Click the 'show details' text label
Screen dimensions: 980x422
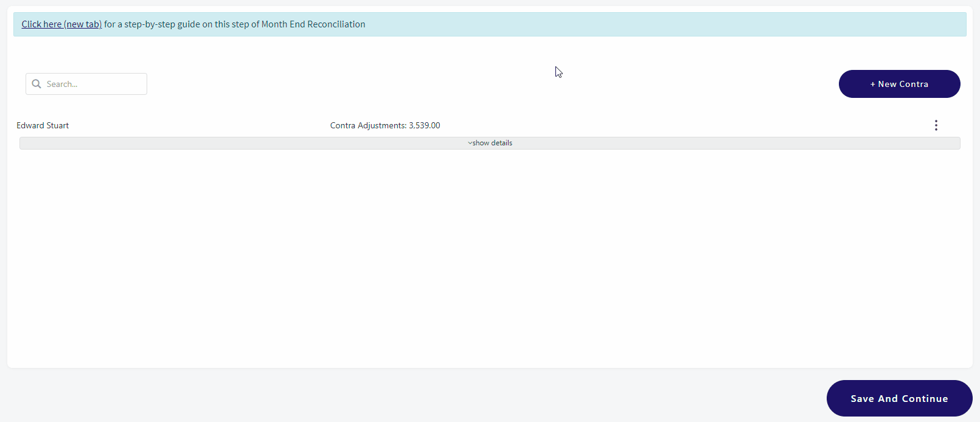point(492,143)
